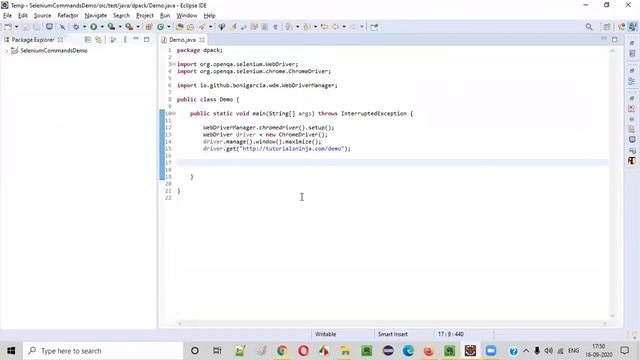640x360 pixels.
Task: Select the SeleniumCommandsDemo project in tree
Action: [x=54, y=51]
